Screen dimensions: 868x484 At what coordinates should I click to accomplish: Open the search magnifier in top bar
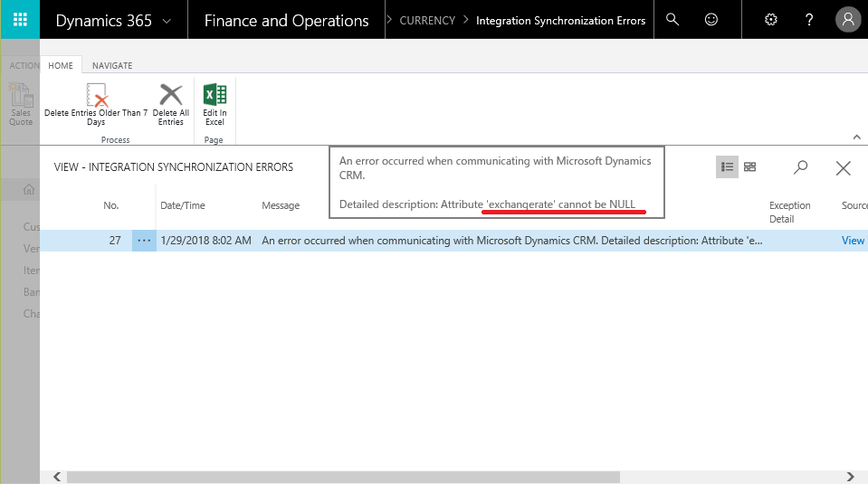672,20
